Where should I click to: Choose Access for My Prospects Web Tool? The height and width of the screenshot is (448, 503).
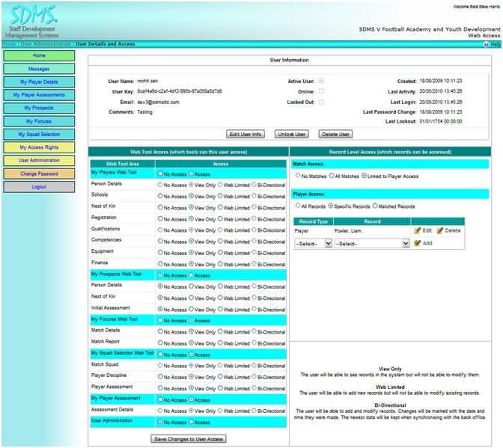click(x=191, y=275)
